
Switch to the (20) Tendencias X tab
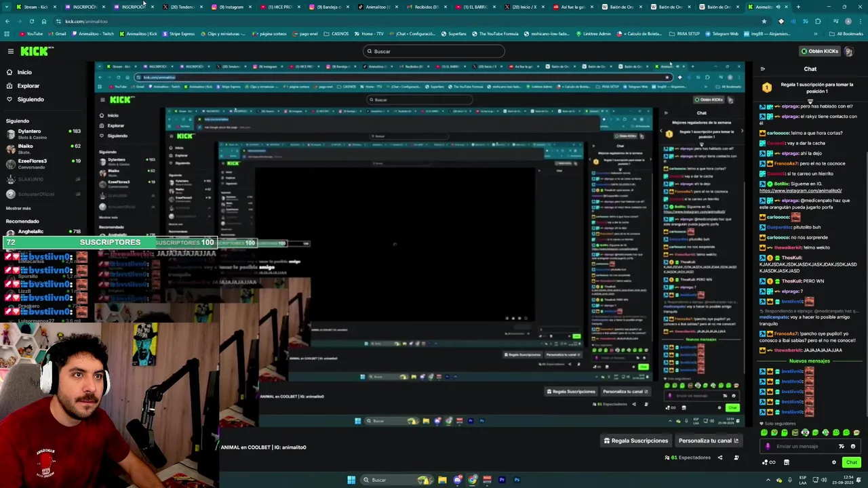[x=182, y=7]
